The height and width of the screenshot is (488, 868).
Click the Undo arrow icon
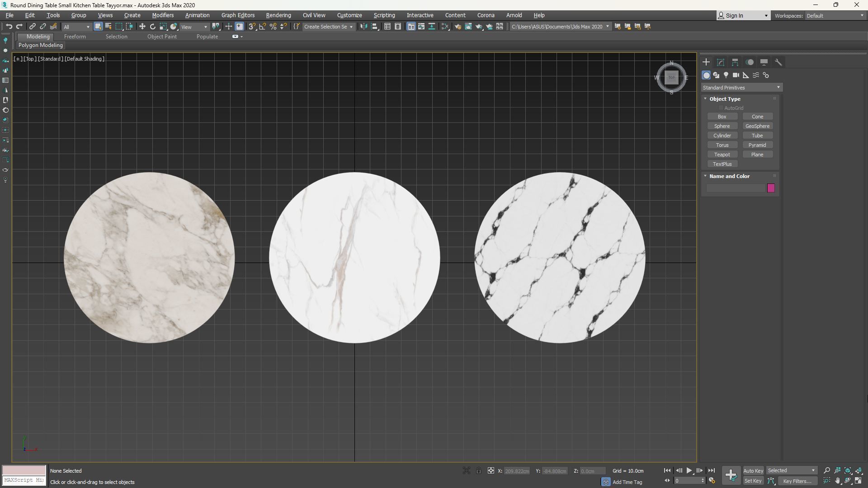coord(9,27)
